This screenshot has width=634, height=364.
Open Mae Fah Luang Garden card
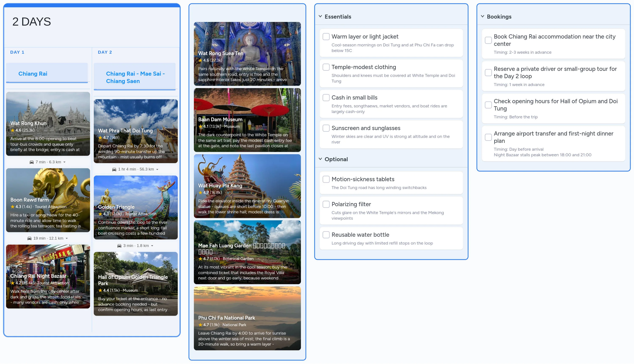[x=247, y=252]
